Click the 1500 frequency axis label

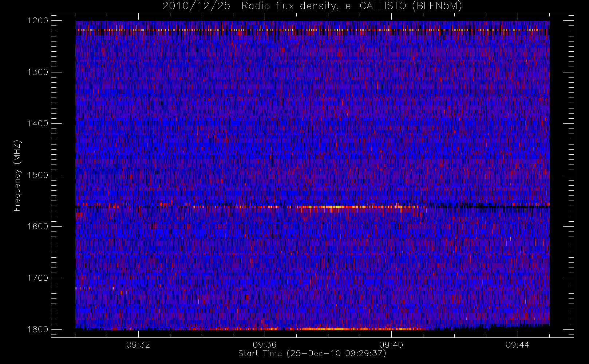(x=38, y=175)
